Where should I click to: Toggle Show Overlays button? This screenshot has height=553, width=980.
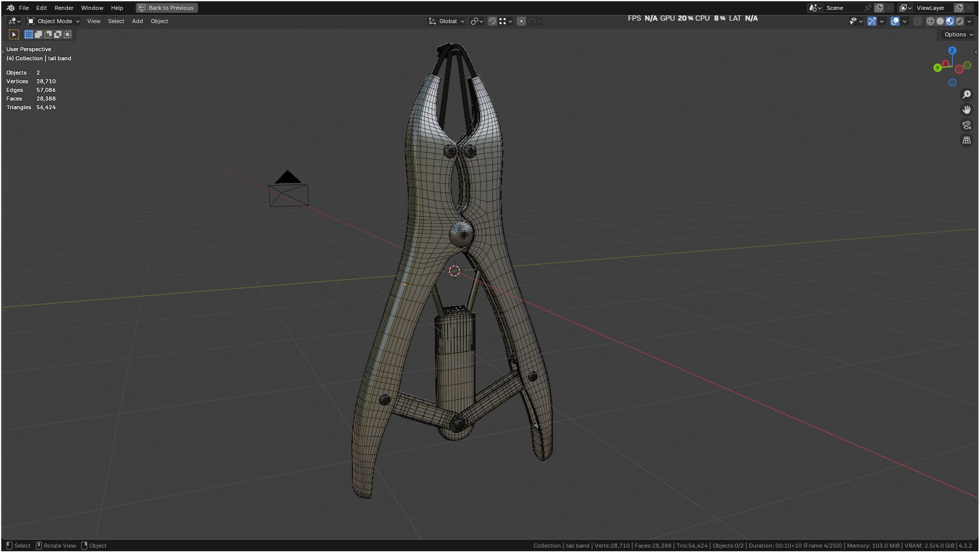click(x=895, y=21)
